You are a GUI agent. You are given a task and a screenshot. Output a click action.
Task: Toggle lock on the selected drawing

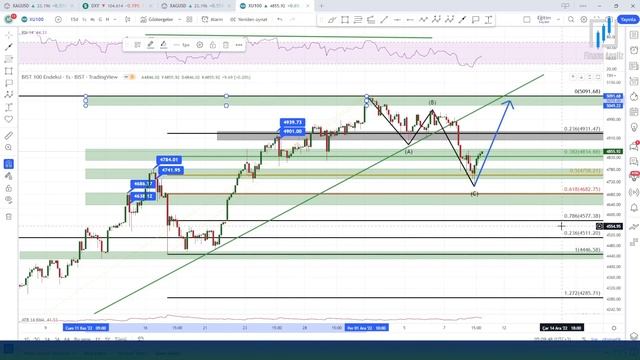click(213, 45)
